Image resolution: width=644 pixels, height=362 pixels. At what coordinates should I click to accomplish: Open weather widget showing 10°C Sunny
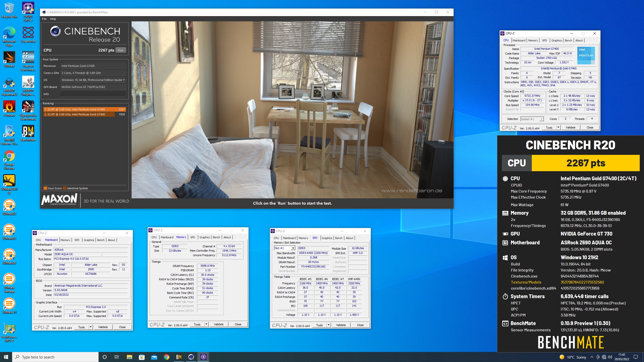573,357
